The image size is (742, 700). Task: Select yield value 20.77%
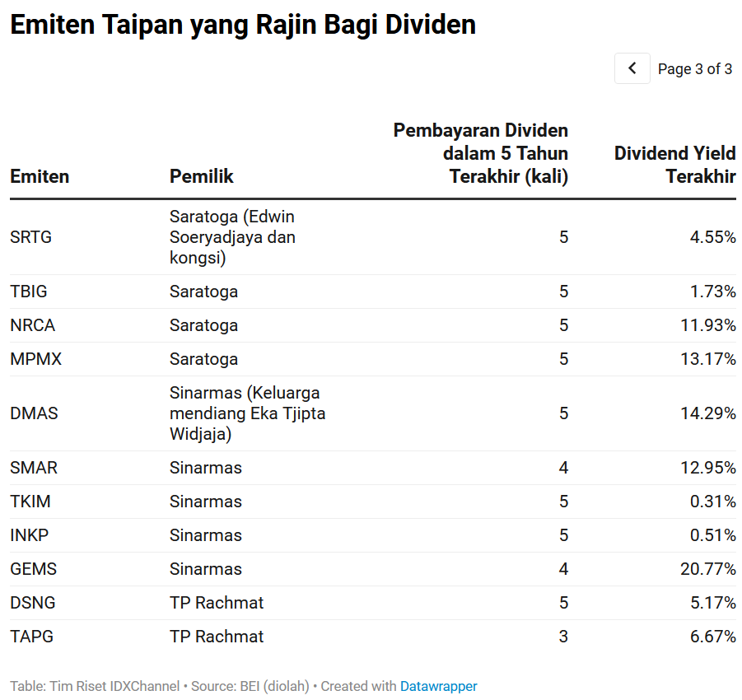(x=708, y=569)
